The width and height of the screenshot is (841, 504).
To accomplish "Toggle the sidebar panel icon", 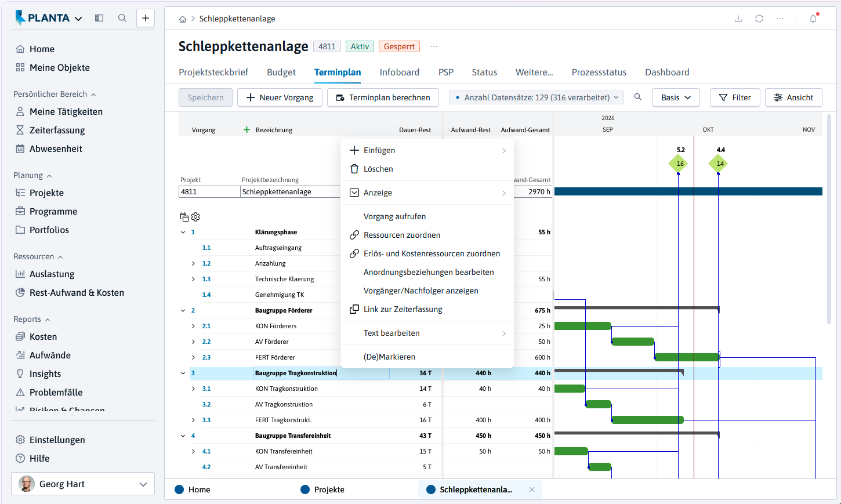I will coord(99,18).
